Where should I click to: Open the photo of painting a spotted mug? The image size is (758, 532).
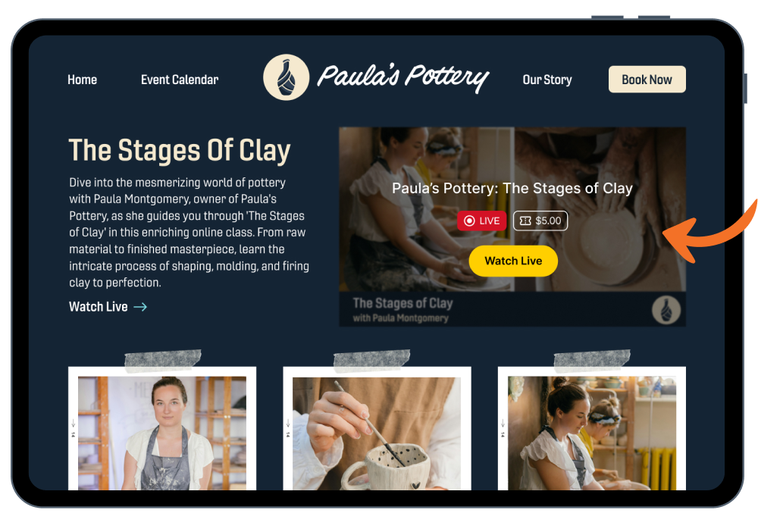(x=377, y=433)
